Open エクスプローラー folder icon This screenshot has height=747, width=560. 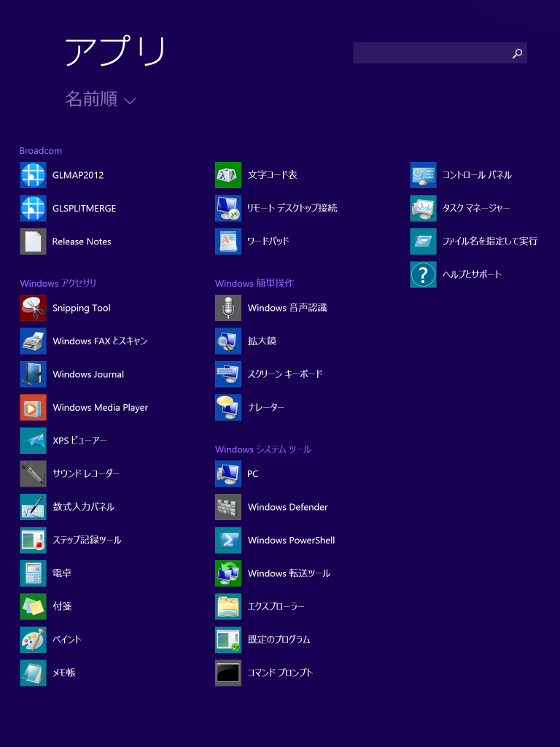228,606
